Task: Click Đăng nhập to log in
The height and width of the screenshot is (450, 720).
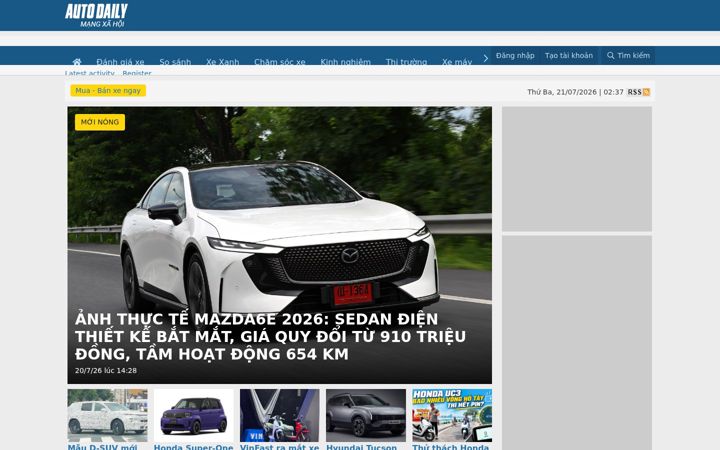Action: [x=515, y=56]
